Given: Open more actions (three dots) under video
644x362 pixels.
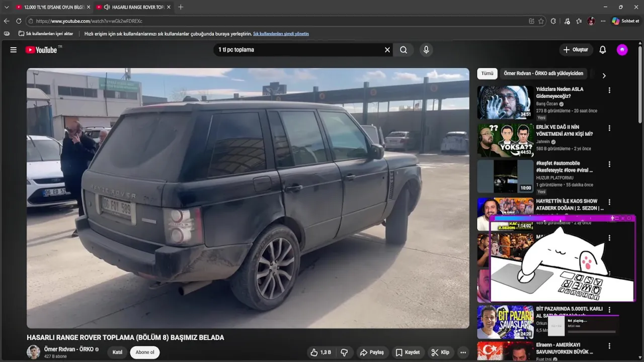Looking at the screenshot, I should point(463,352).
